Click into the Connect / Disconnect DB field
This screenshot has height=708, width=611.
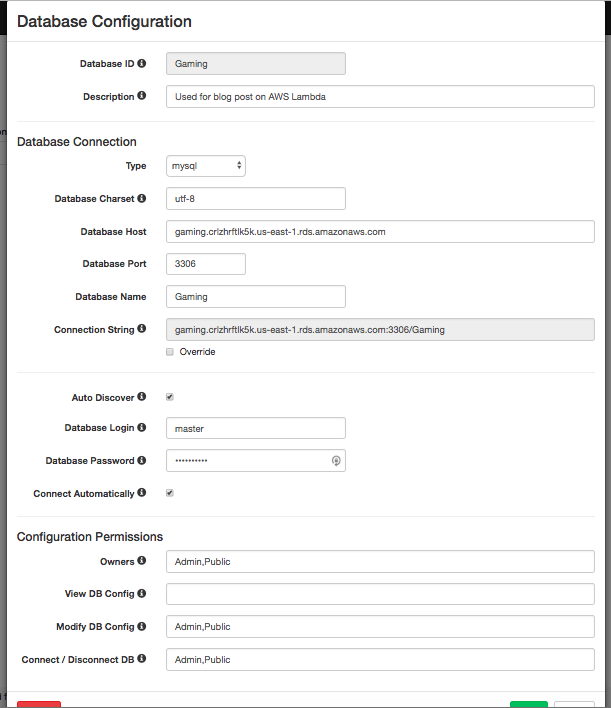pos(380,660)
